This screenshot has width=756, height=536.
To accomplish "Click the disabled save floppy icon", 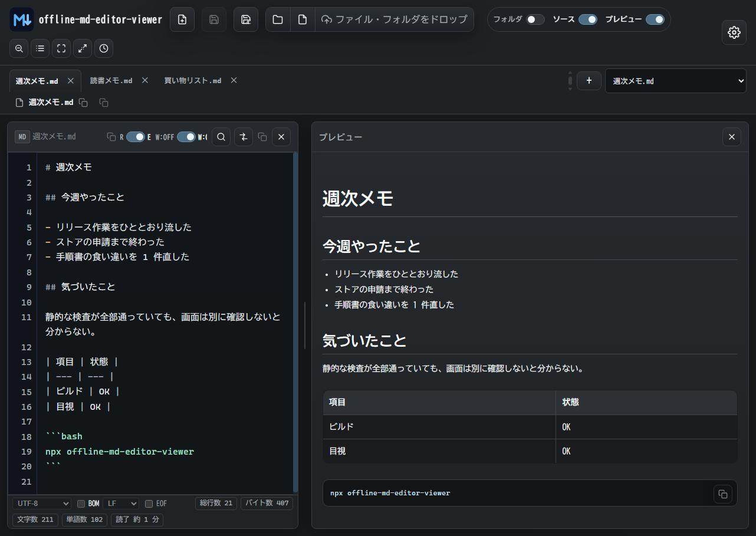I will point(214,19).
